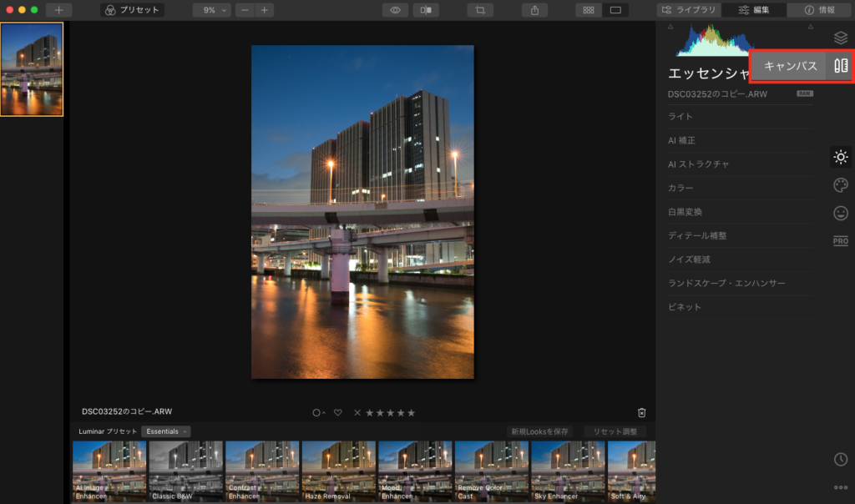Zoom out with the minus button
The image size is (855, 504).
[x=245, y=10]
